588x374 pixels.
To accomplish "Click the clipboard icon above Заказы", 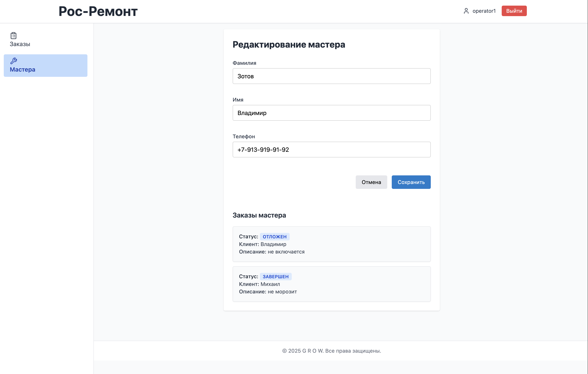I will (x=14, y=36).
